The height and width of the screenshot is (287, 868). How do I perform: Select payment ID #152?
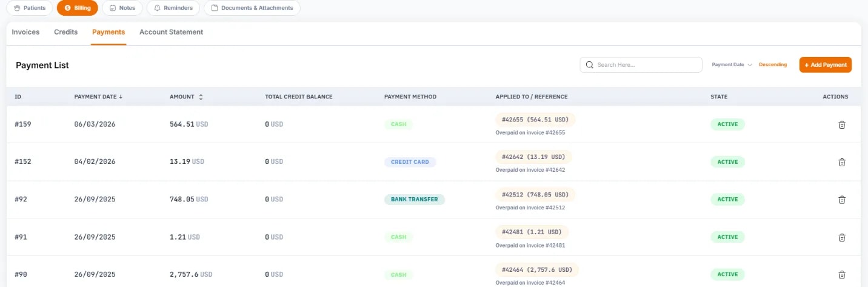coord(23,162)
